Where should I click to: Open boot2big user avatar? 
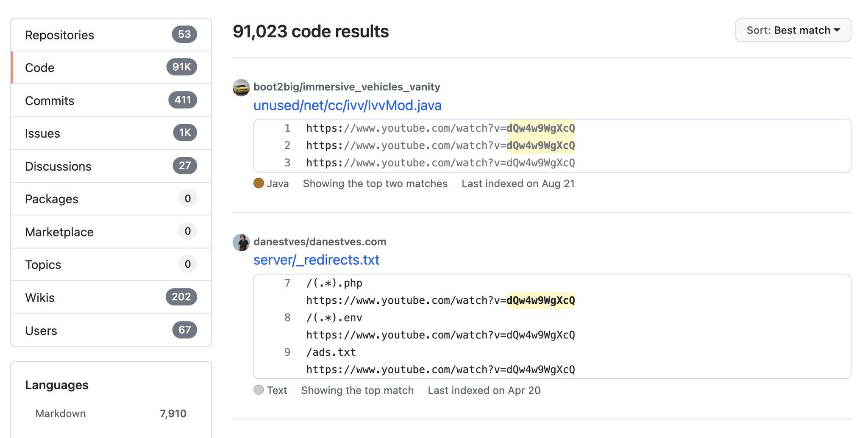[241, 87]
